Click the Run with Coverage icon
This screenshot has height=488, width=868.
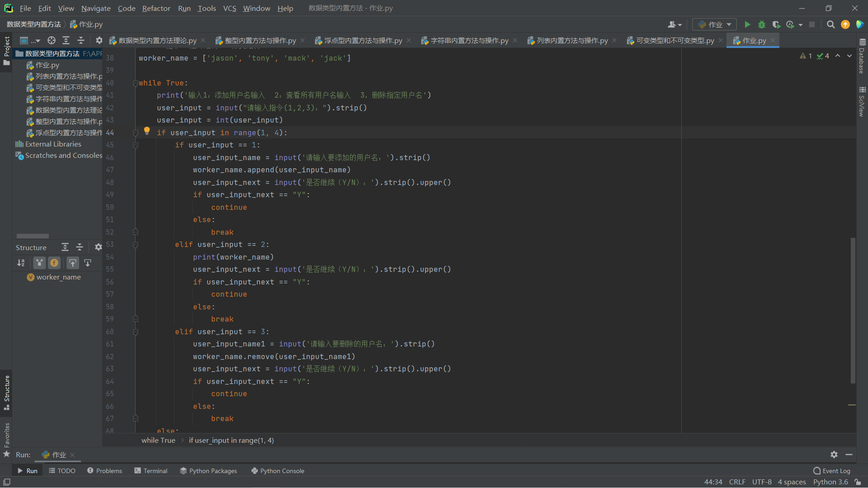click(776, 24)
